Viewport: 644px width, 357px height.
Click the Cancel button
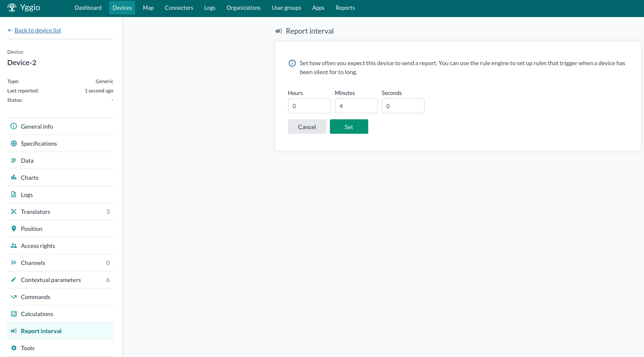click(307, 127)
